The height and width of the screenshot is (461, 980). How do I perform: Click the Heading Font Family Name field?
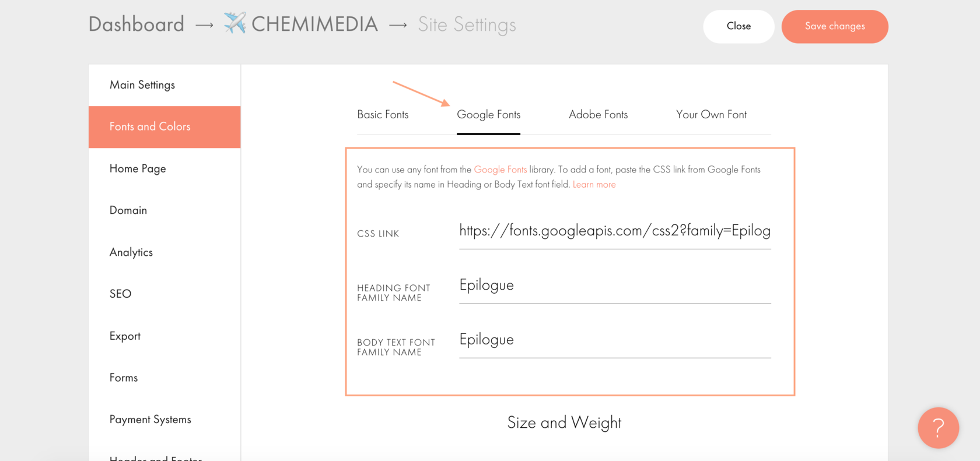(x=614, y=286)
